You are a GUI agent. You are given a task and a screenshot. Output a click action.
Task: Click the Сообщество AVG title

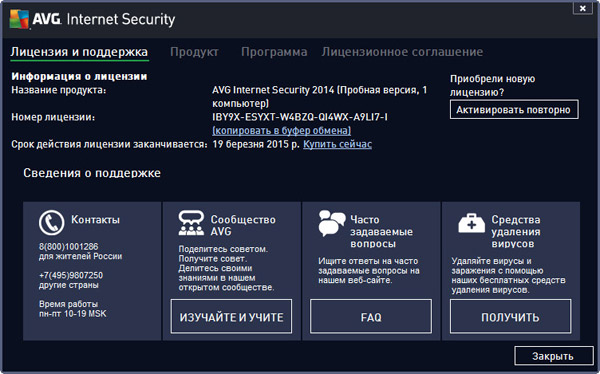(x=243, y=225)
